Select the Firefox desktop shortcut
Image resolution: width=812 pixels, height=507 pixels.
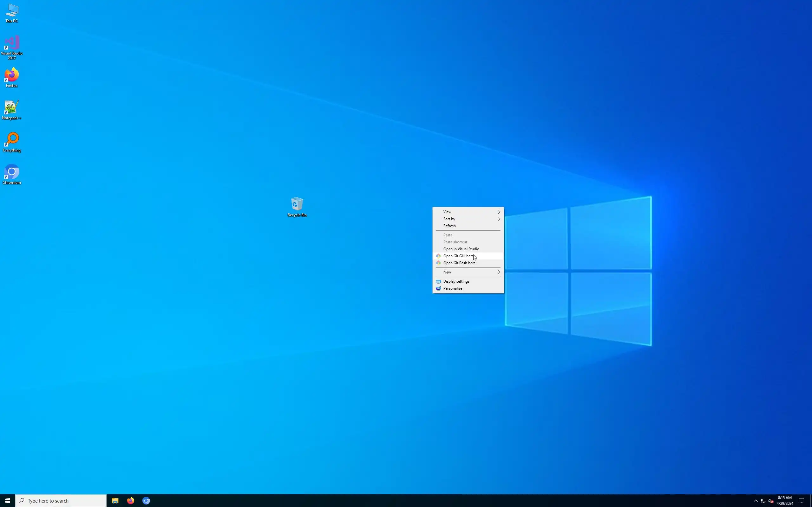(x=11, y=77)
